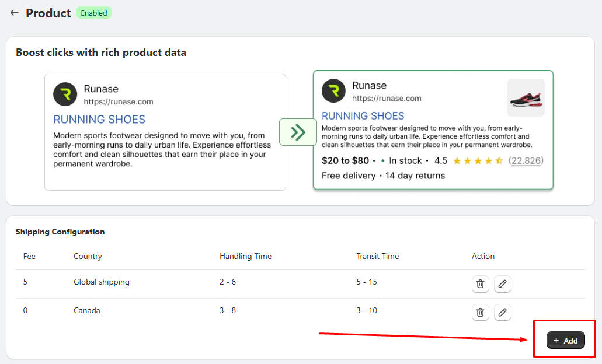The height and width of the screenshot is (364, 602).
Task: Click the Transit Time column header
Action: [377, 256]
